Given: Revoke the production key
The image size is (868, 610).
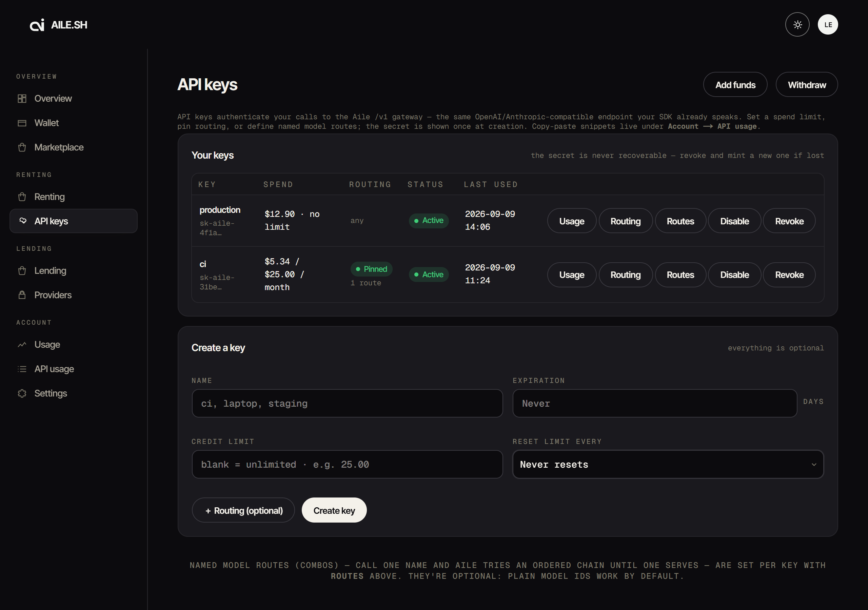Looking at the screenshot, I should (789, 221).
